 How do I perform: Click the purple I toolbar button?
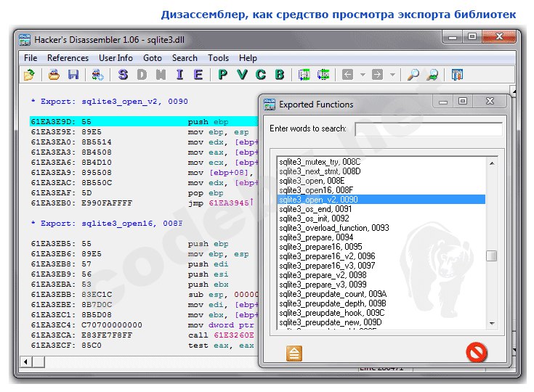point(180,75)
